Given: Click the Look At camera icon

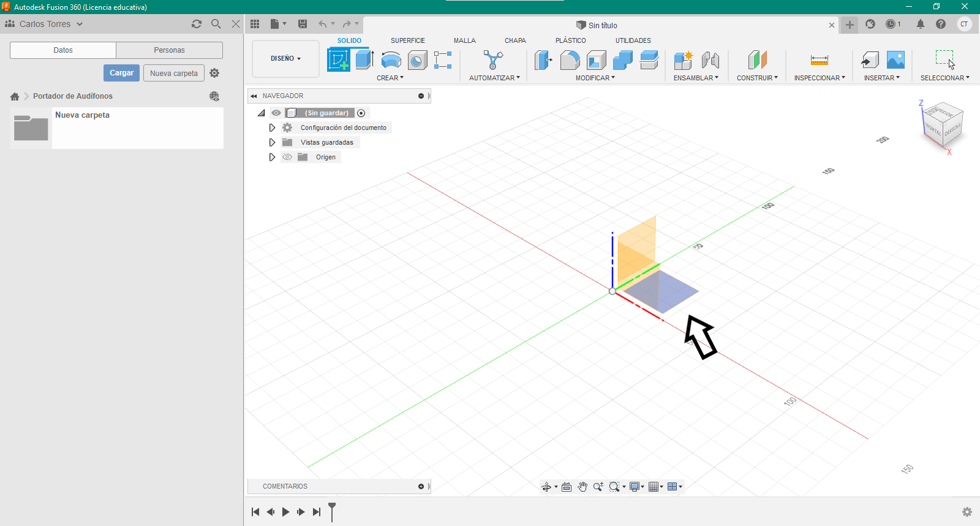Looking at the screenshot, I should (567, 487).
